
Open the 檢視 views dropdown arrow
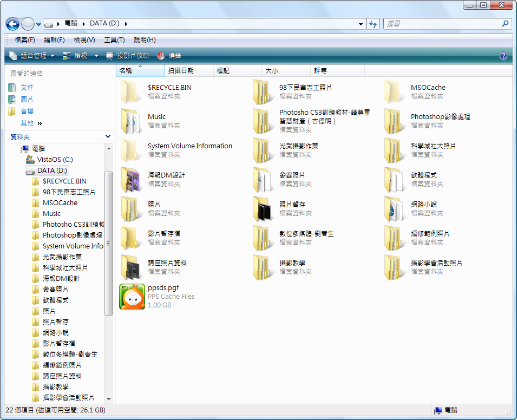coord(96,56)
